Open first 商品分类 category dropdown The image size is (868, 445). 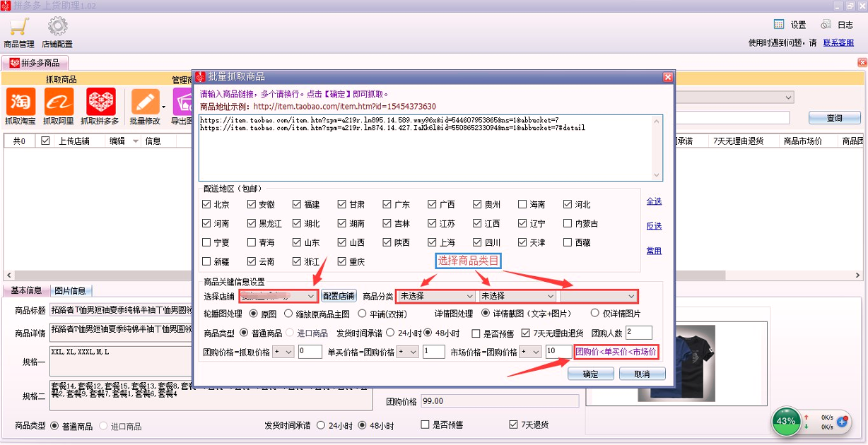point(437,296)
